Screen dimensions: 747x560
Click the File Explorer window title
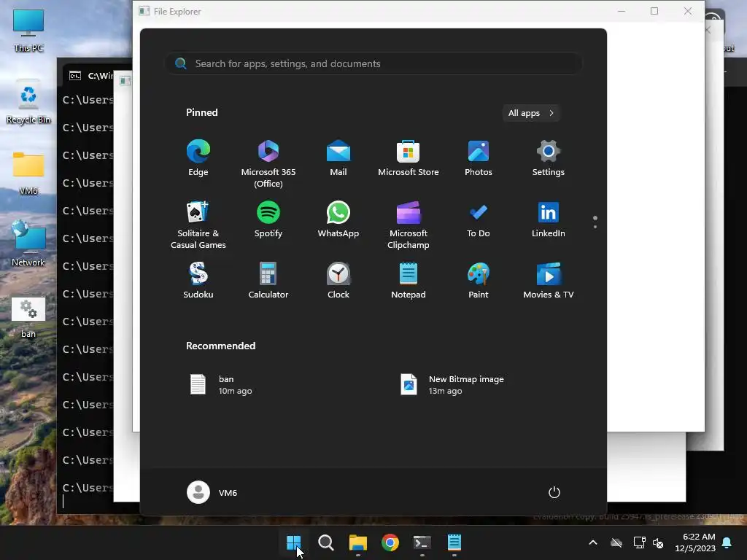177,12
